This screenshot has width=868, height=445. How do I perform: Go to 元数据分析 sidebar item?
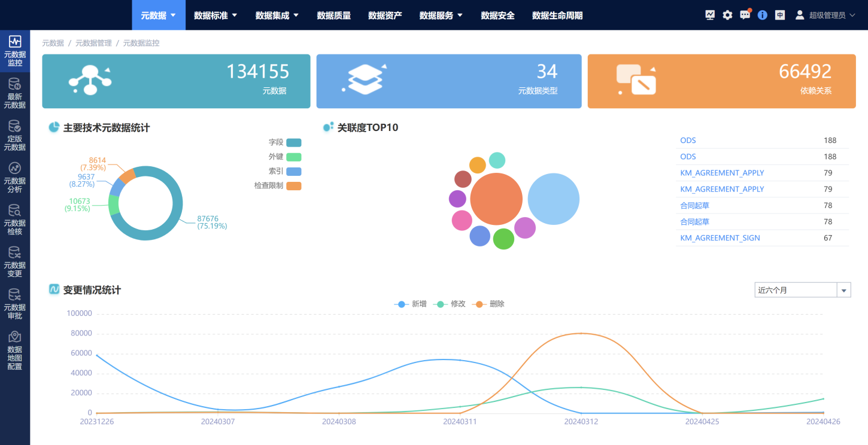click(x=15, y=177)
